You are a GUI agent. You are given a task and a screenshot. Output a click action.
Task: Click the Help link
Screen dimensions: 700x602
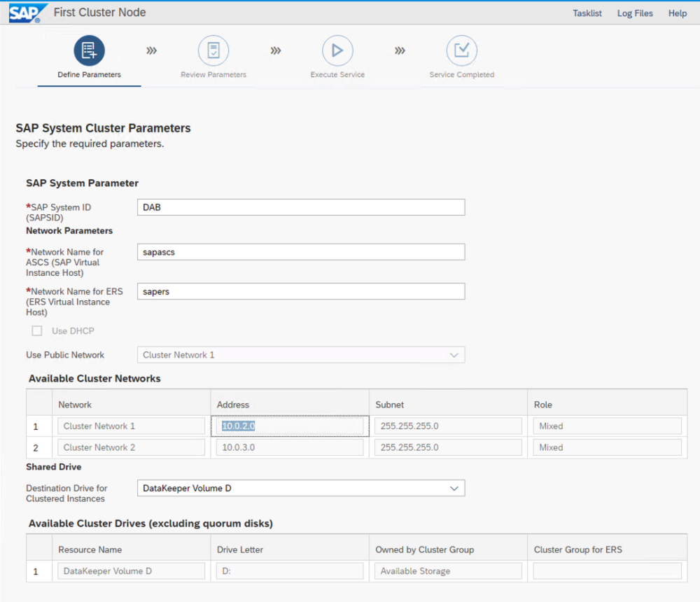click(x=677, y=13)
